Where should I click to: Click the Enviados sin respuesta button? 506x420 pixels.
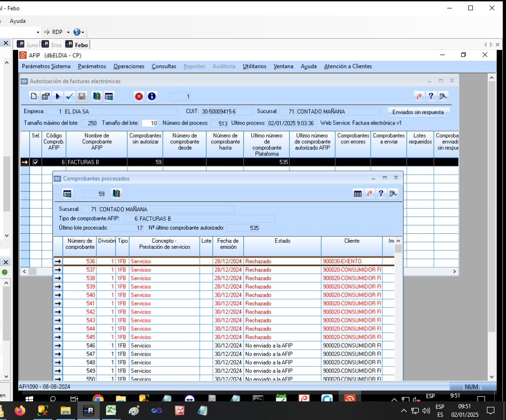click(x=418, y=112)
